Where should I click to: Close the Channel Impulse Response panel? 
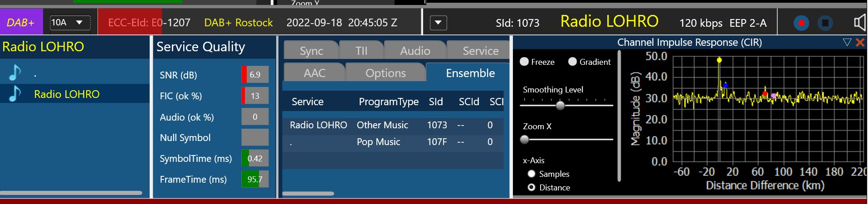860,43
